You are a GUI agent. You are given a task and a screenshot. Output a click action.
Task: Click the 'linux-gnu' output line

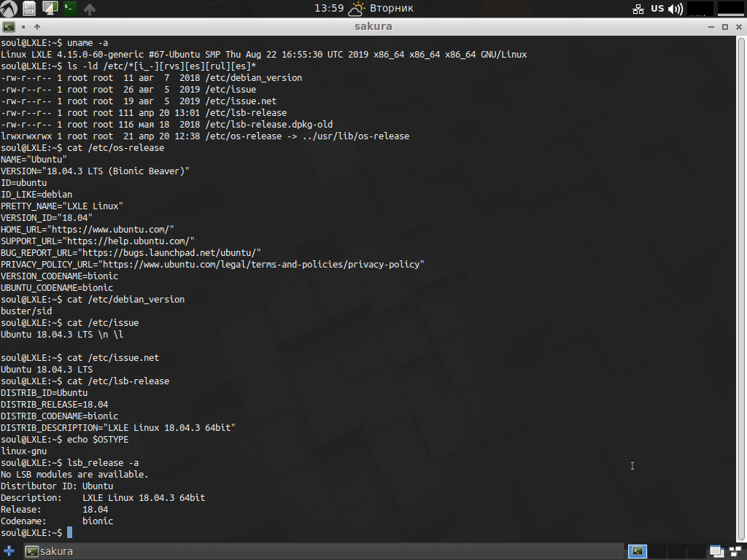pyautogui.click(x=23, y=451)
